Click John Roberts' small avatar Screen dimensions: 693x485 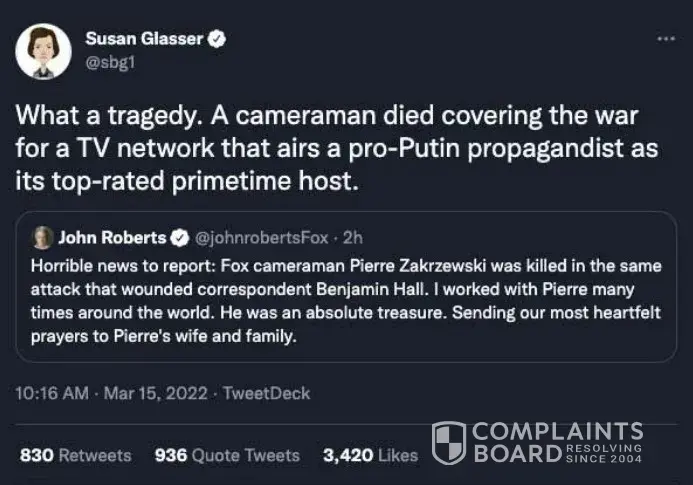(43, 237)
